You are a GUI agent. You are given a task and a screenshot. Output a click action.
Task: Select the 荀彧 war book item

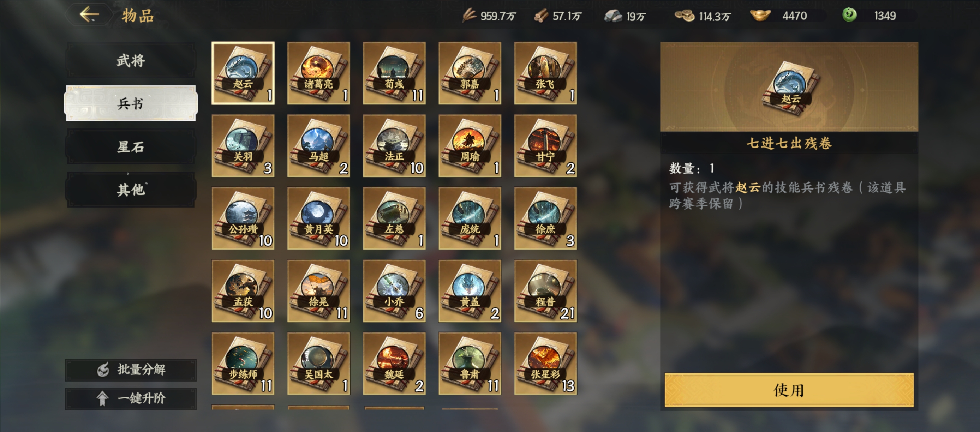coord(394,73)
